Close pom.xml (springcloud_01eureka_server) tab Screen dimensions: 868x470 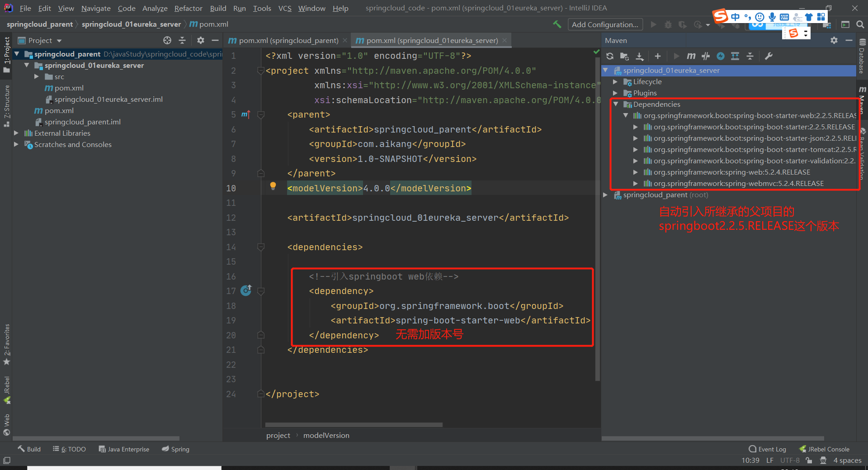[x=505, y=40]
